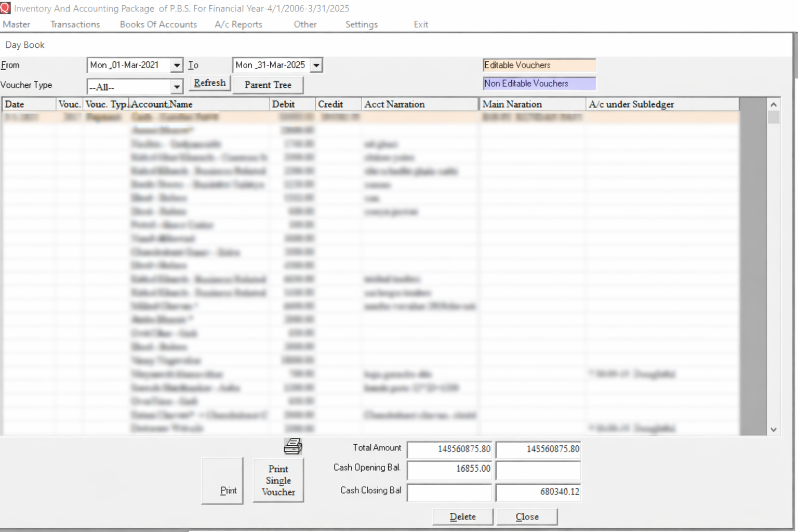
Task: Click the Day Book window title
Action: [x=25, y=45]
